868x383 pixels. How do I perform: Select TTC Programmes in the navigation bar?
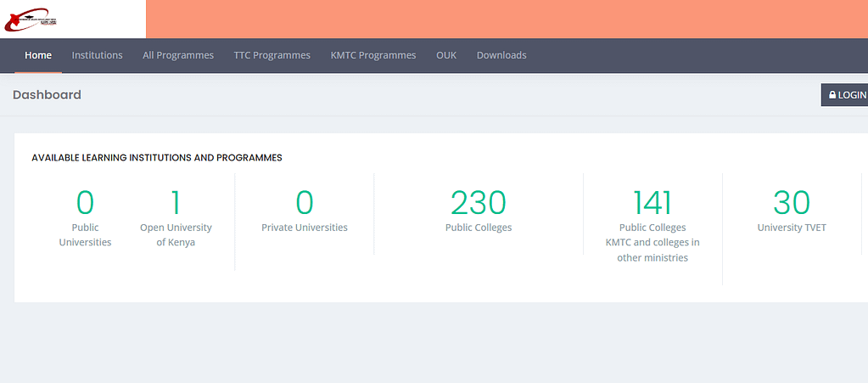click(x=272, y=55)
